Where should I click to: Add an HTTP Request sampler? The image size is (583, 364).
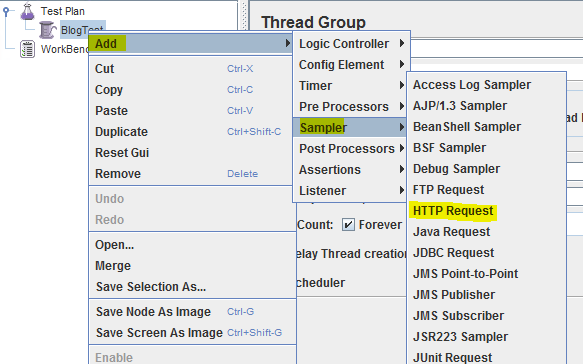[486, 211]
